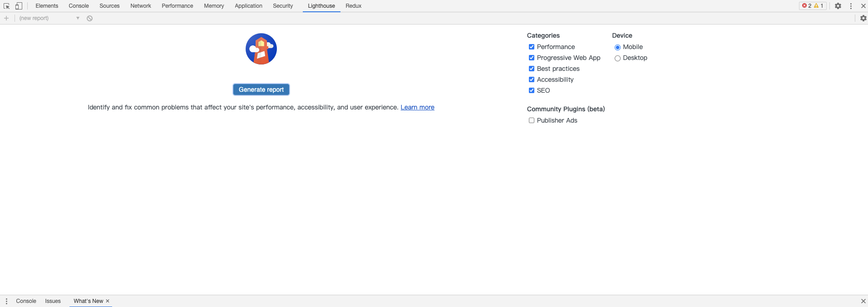Toggle the device toolbar icon
868x307 pixels.
pyautogui.click(x=19, y=6)
